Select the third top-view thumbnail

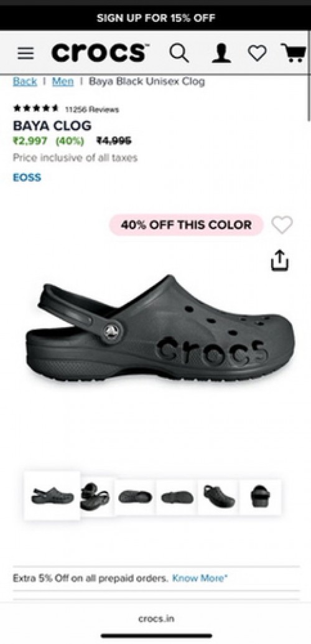pyautogui.click(x=135, y=497)
